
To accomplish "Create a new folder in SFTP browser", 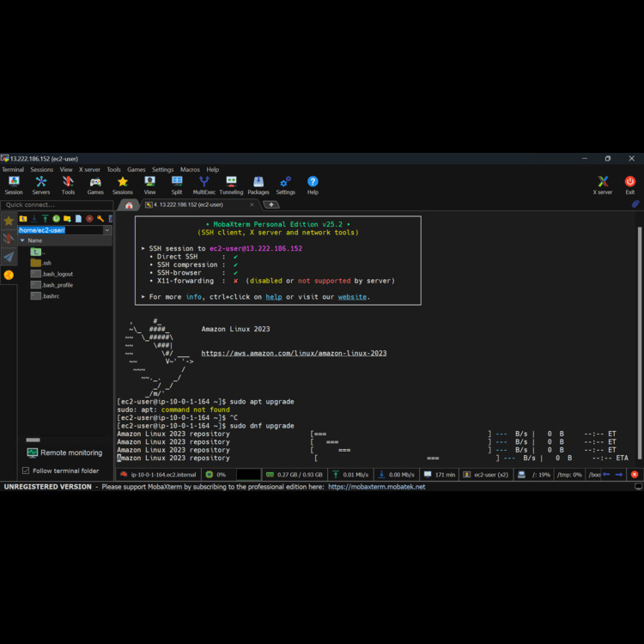I will click(x=67, y=218).
